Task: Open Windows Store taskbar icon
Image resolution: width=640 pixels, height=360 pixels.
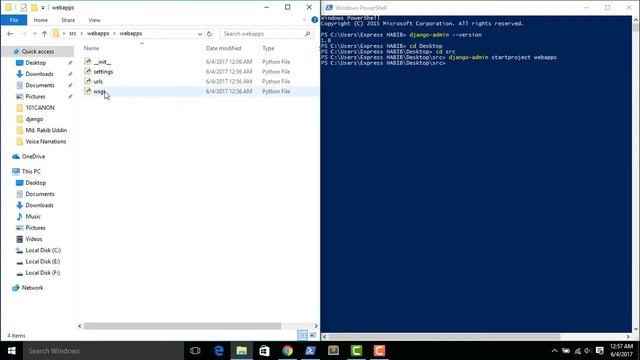Action: click(264, 351)
